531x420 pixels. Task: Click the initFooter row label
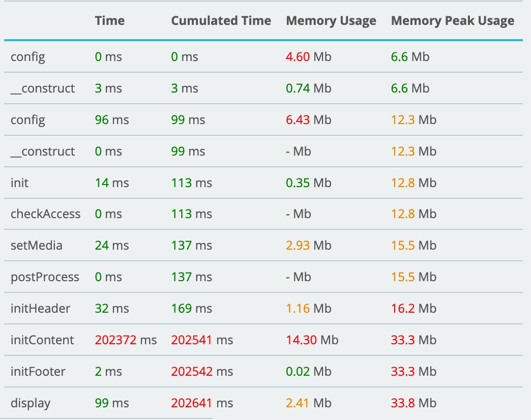[x=38, y=372]
